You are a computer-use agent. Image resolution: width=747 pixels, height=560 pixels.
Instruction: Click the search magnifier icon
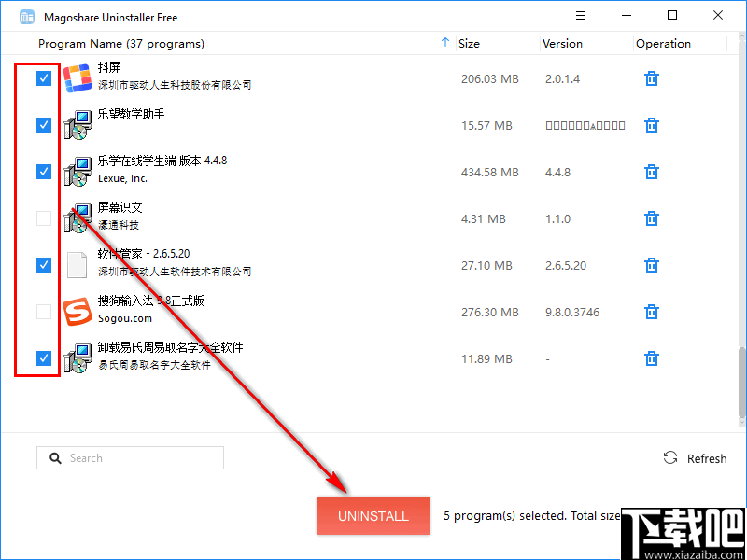point(56,457)
